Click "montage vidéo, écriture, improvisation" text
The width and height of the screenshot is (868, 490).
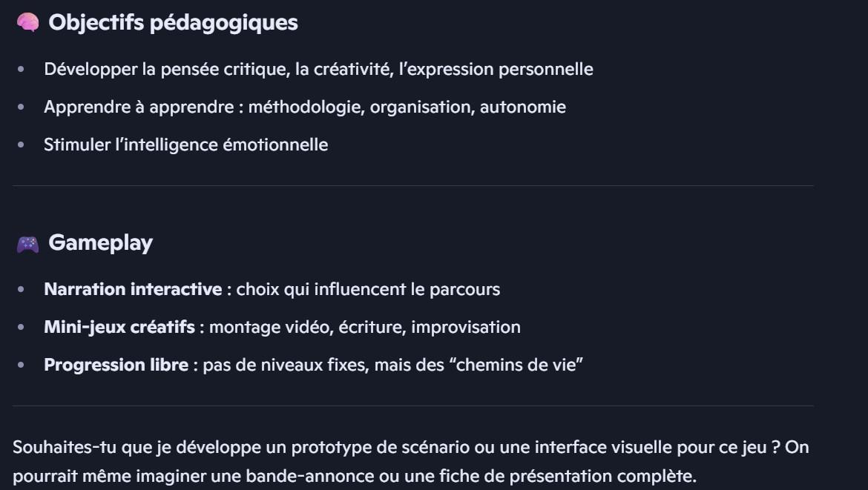click(365, 327)
